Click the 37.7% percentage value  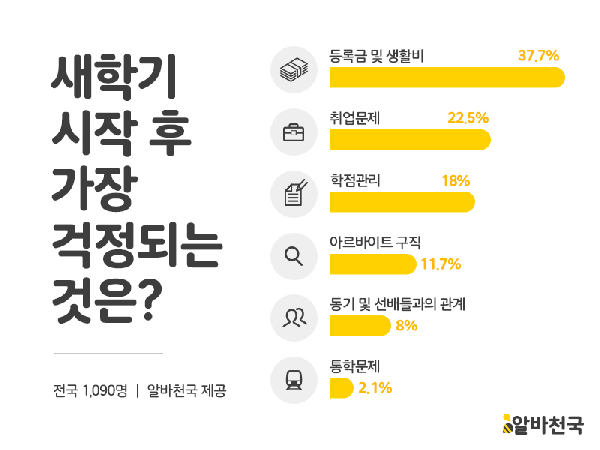pos(538,55)
